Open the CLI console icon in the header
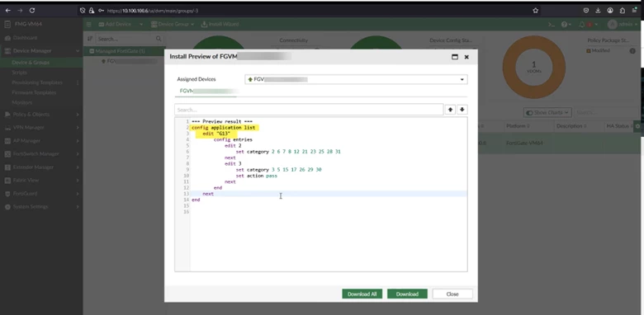644x315 pixels. coord(552,25)
